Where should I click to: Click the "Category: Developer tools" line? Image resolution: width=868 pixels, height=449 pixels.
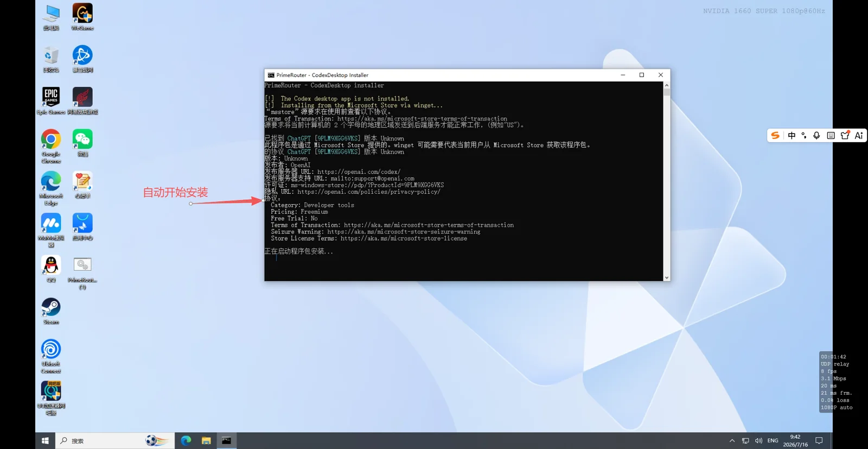coord(312,205)
